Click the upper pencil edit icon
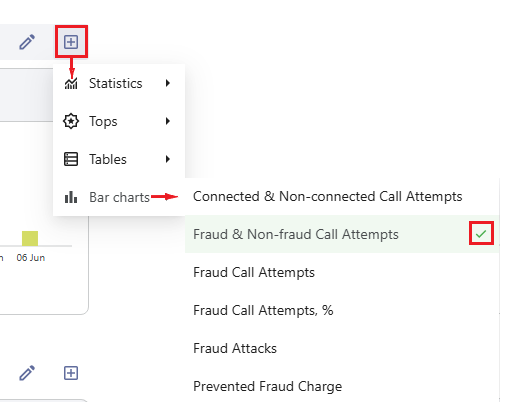This screenshot has height=402, width=508. coord(27,42)
